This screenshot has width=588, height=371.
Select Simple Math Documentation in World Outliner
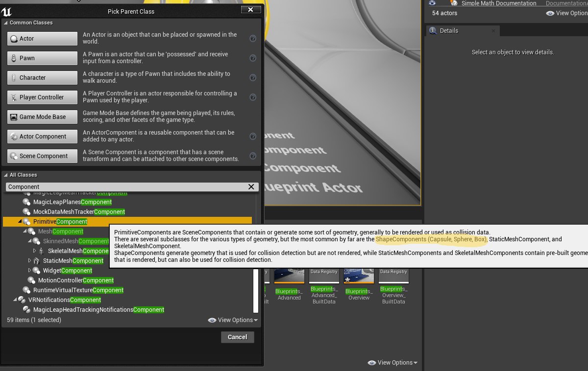pos(499,3)
